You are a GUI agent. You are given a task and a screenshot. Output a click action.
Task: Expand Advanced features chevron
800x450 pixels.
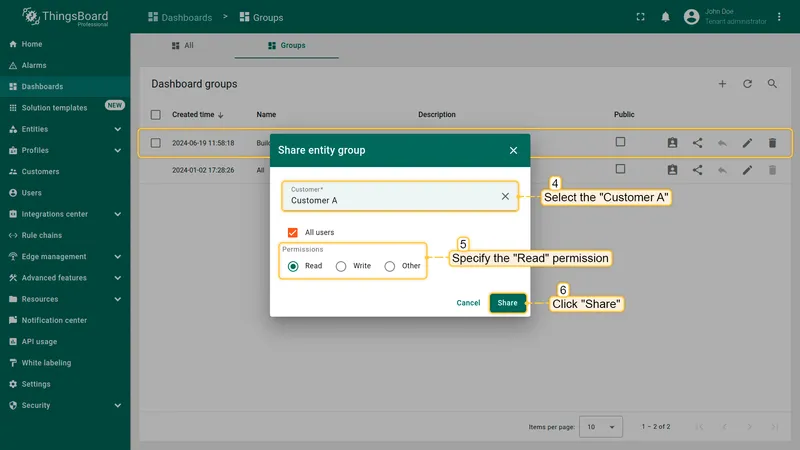point(118,278)
